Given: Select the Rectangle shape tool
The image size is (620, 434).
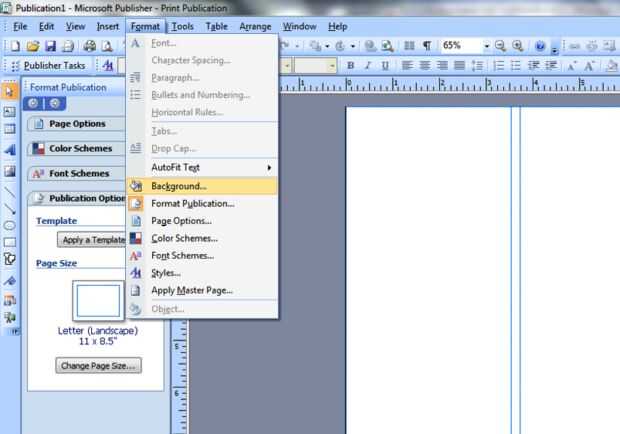Looking at the screenshot, I should (x=9, y=242).
